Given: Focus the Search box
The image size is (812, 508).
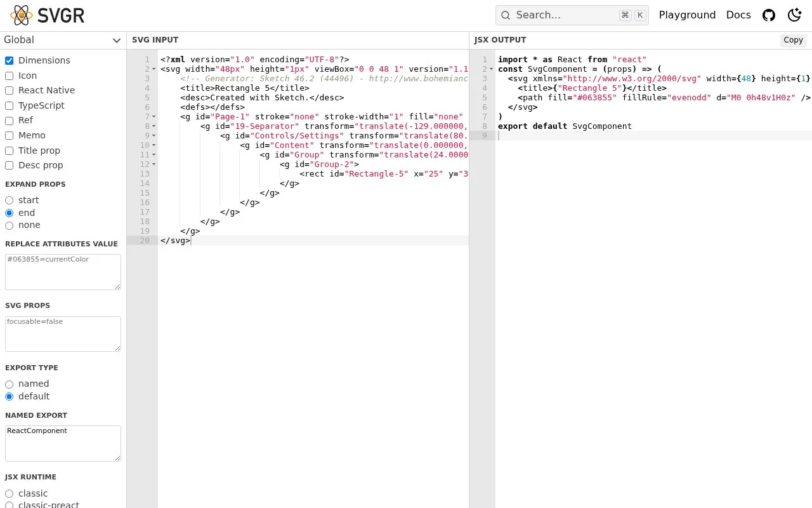Looking at the screenshot, I should (572, 15).
